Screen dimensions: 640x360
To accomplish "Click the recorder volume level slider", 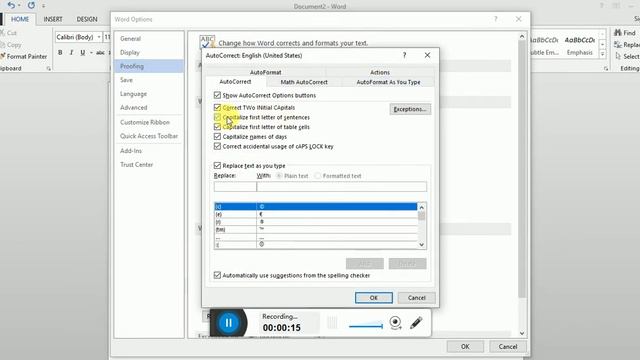I will [x=366, y=326].
